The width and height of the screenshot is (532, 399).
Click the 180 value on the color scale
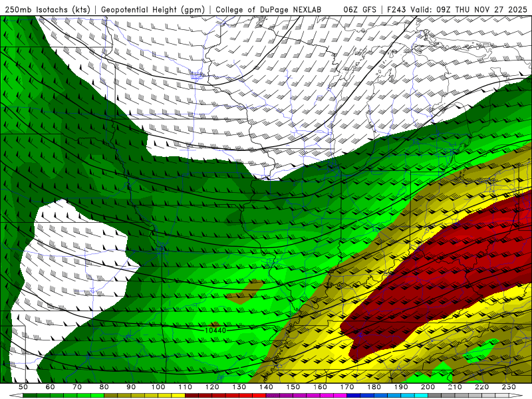[x=374, y=387]
